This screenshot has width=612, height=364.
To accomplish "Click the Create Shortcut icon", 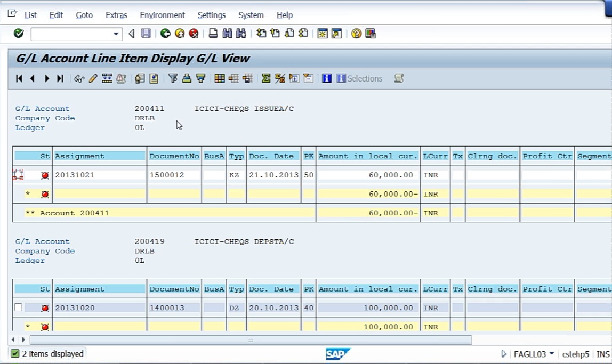I will point(336,34).
